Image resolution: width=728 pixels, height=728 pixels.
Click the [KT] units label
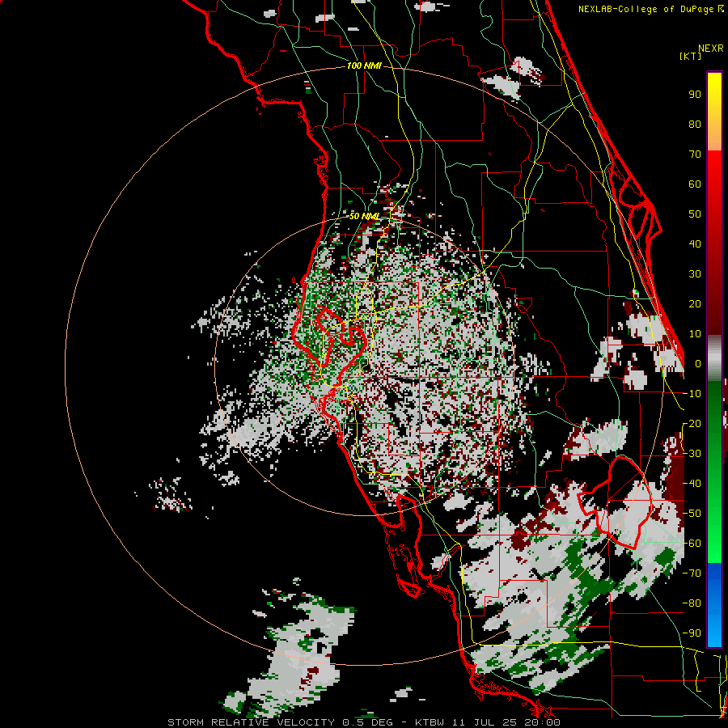(x=690, y=56)
